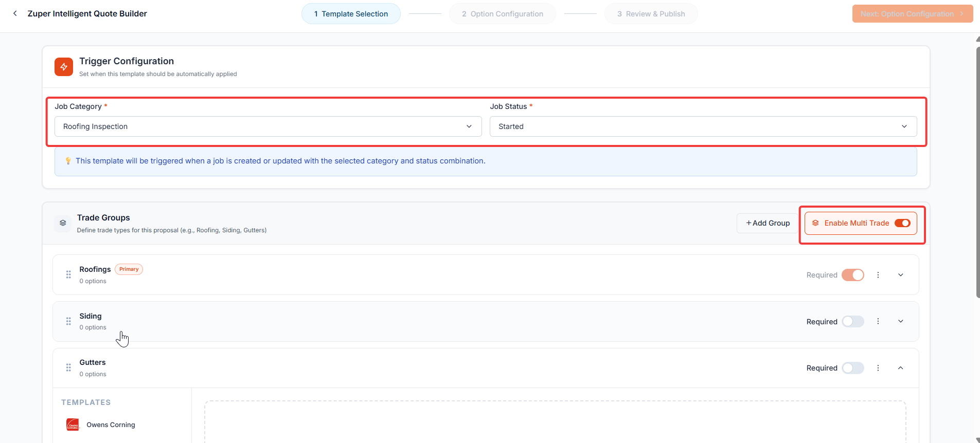Toggle the Enable Multi Trade switch

click(902, 223)
